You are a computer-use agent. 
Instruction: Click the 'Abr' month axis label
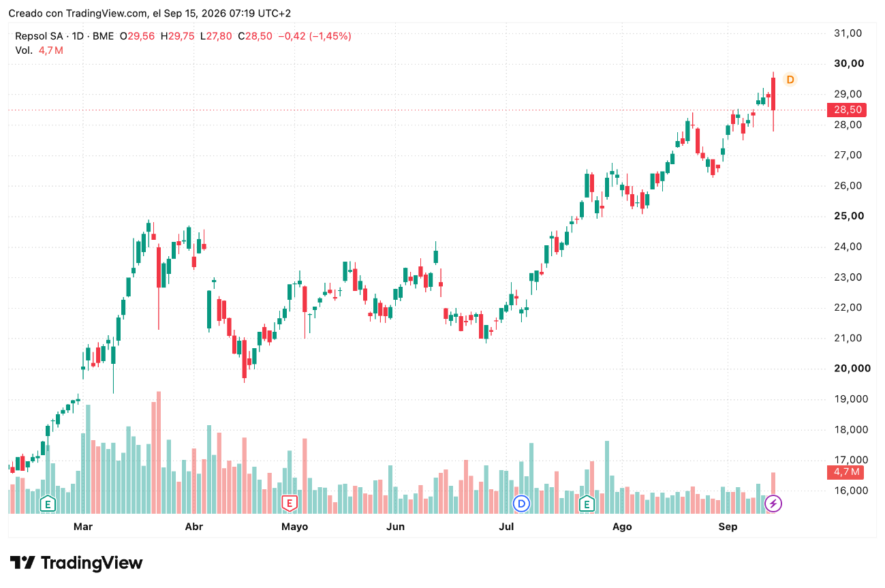194,527
